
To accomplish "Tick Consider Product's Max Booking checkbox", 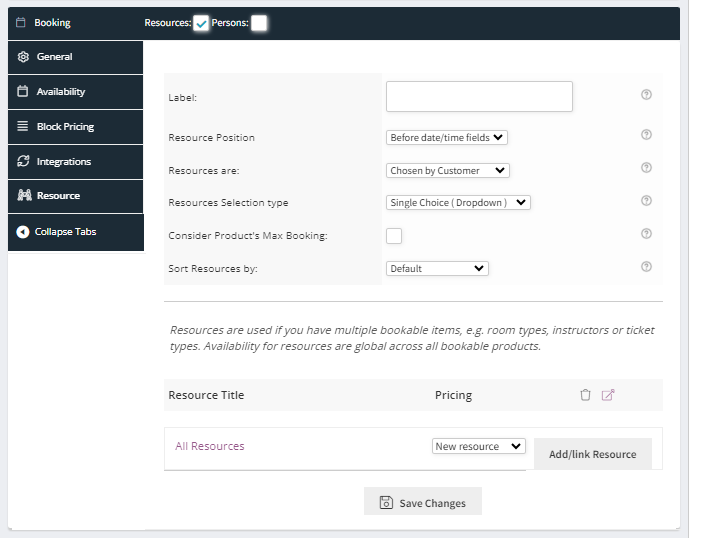I will [x=394, y=236].
